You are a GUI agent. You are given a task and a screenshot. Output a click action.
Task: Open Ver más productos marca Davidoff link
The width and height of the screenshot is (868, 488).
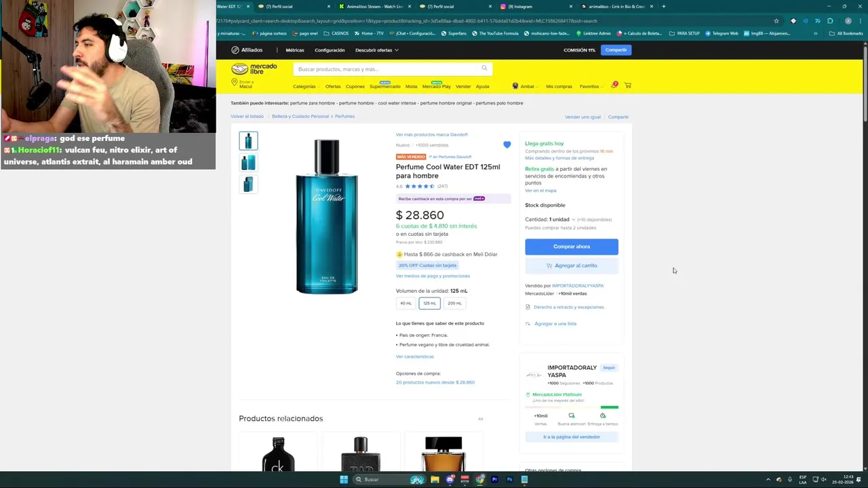(432, 135)
